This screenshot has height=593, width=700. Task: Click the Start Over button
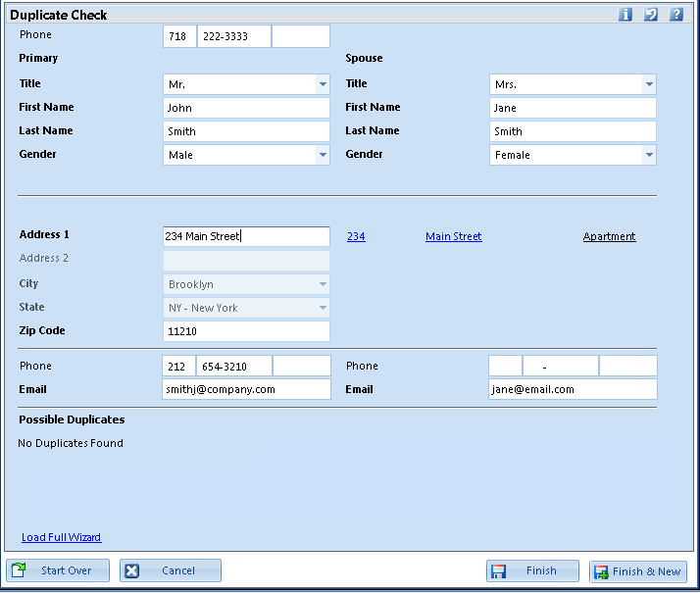tap(58, 570)
